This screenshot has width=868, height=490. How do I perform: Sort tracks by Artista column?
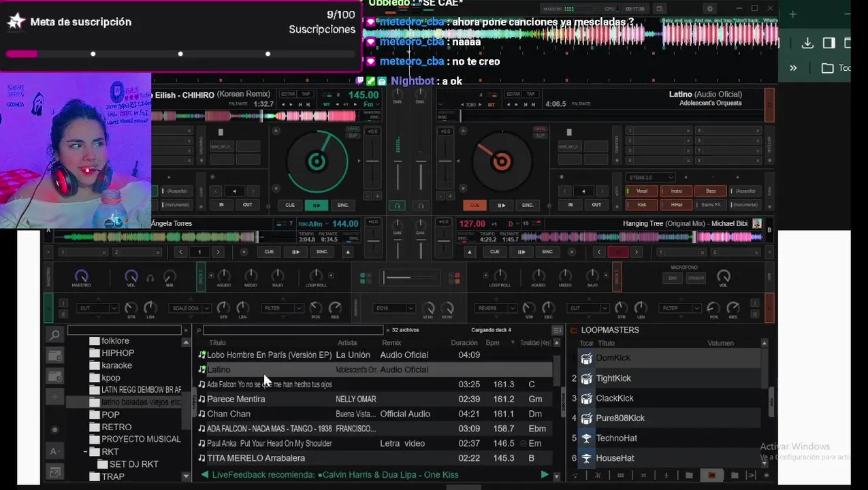point(347,343)
